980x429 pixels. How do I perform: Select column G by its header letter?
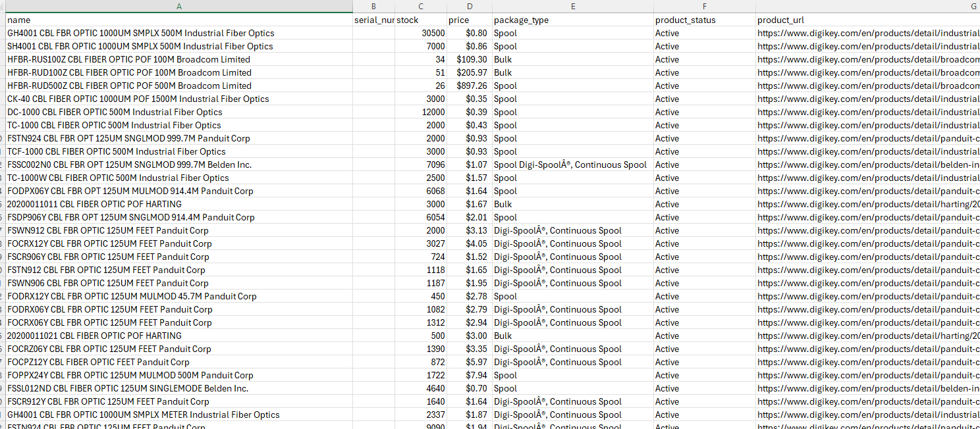[x=973, y=7]
